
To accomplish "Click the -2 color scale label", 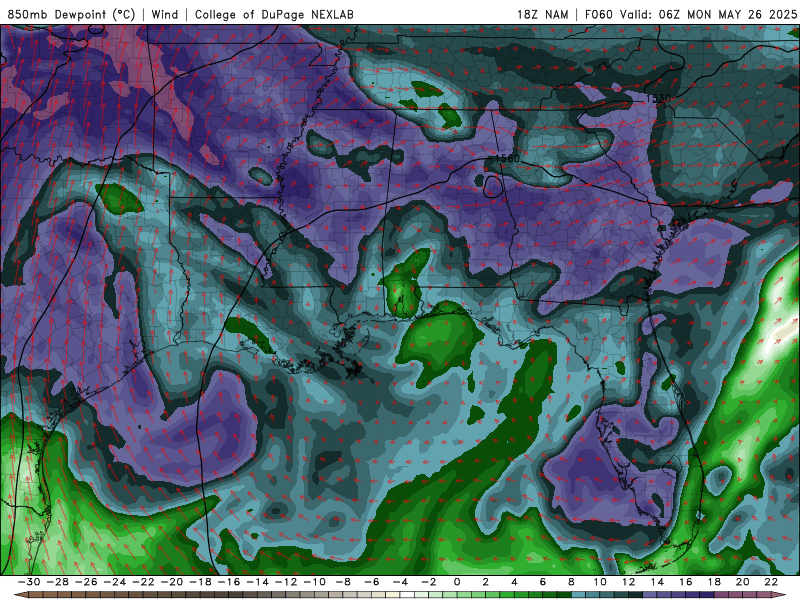I will [429, 582].
